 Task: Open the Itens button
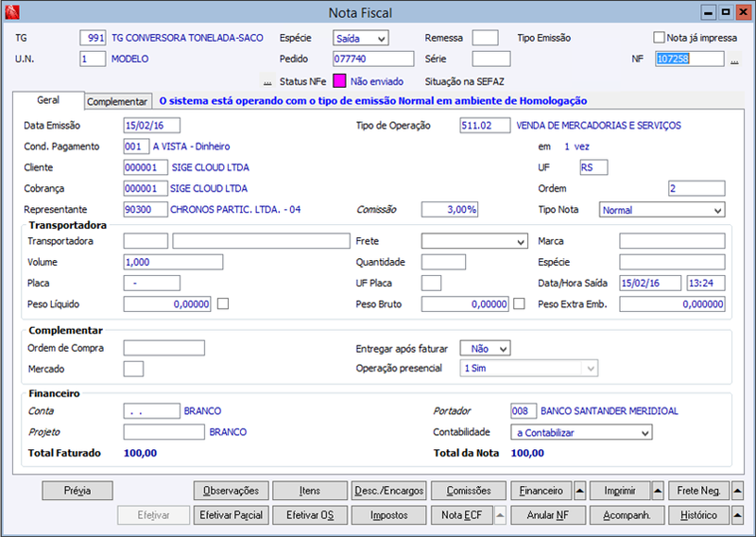point(310,491)
